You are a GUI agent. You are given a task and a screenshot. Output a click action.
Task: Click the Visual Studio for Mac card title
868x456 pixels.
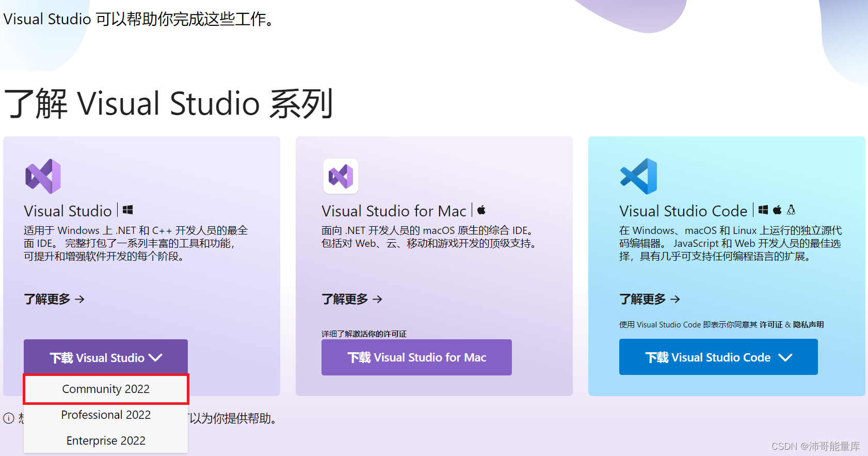pyautogui.click(x=394, y=211)
